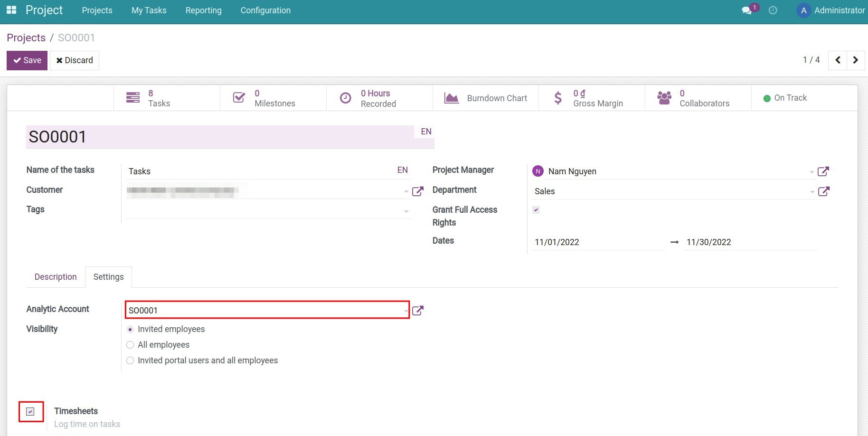Navigate back via the Projects breadcrumb
The width and height of the screenshot is (868, 436).
pos(26,38)
